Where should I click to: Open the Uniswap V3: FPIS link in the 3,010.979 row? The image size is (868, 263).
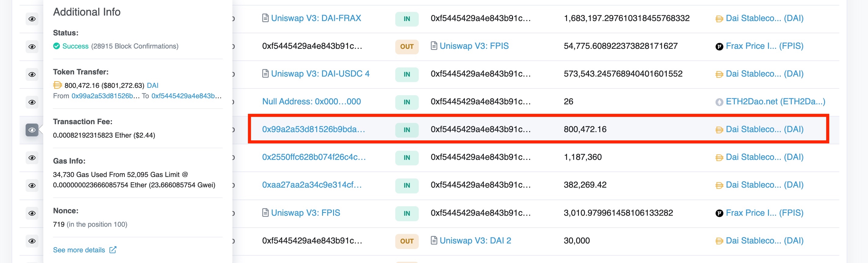coord(306,213)
